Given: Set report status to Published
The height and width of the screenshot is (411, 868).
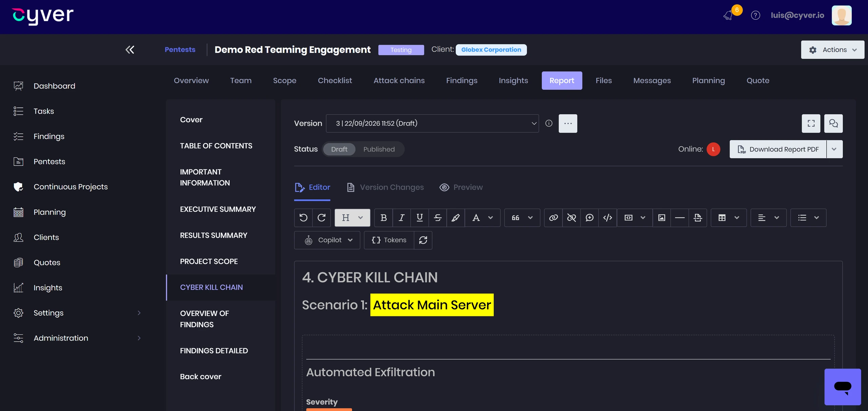Looking at the screenshot, I should pyautogui.click(x=379, y=149).
